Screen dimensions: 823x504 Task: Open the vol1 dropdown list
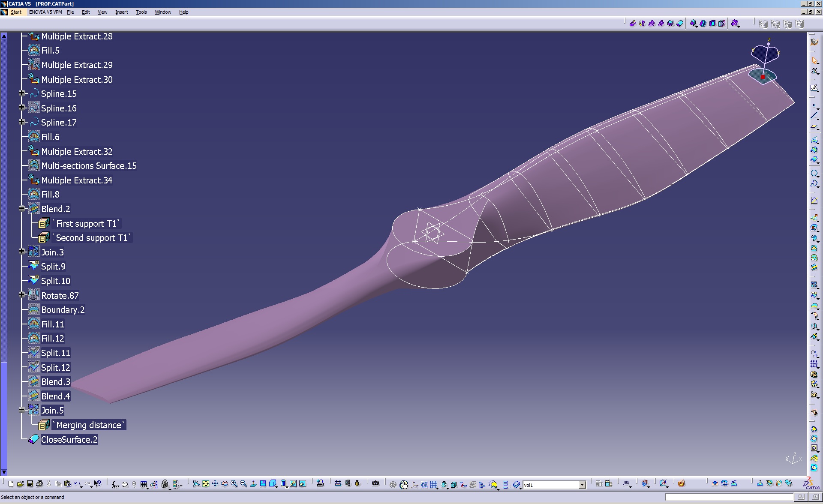click(x=582, y=485)
